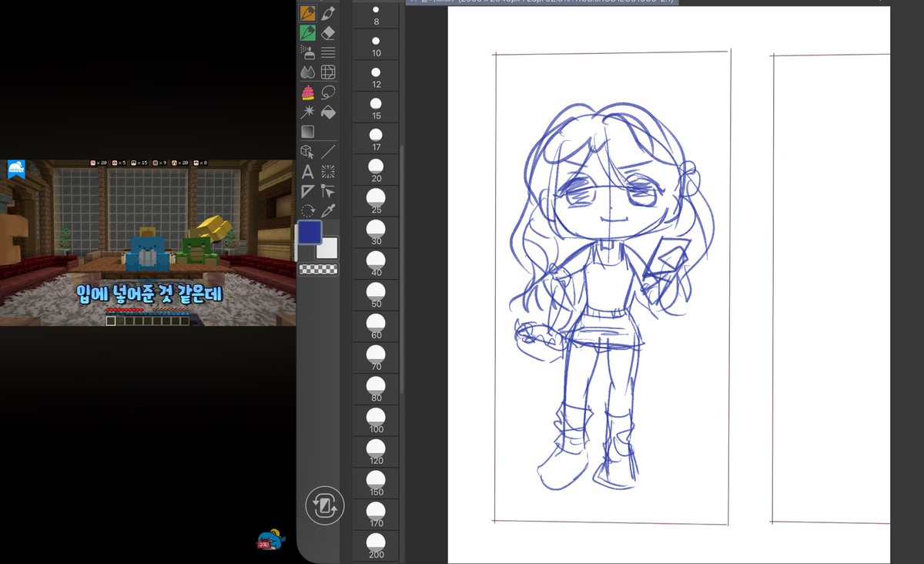Select the Auto select magic wand

[308, 112]
